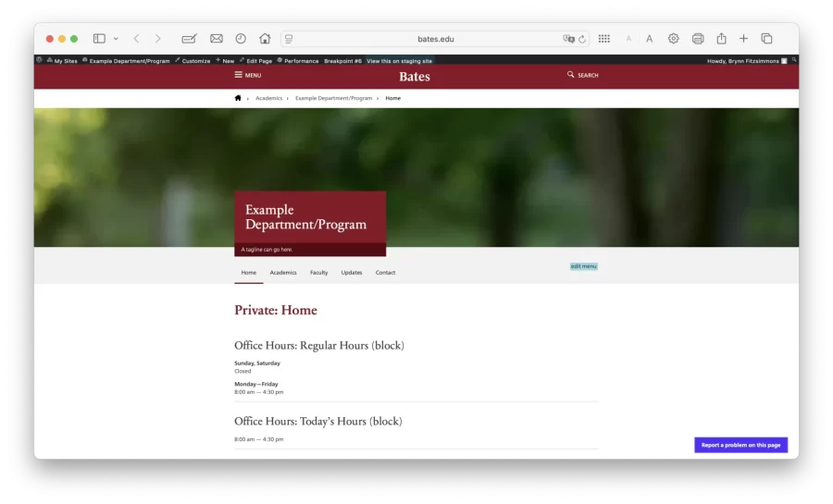Click the markup/annotate toolbar icon
833x504 pixels.
point(189,39)
